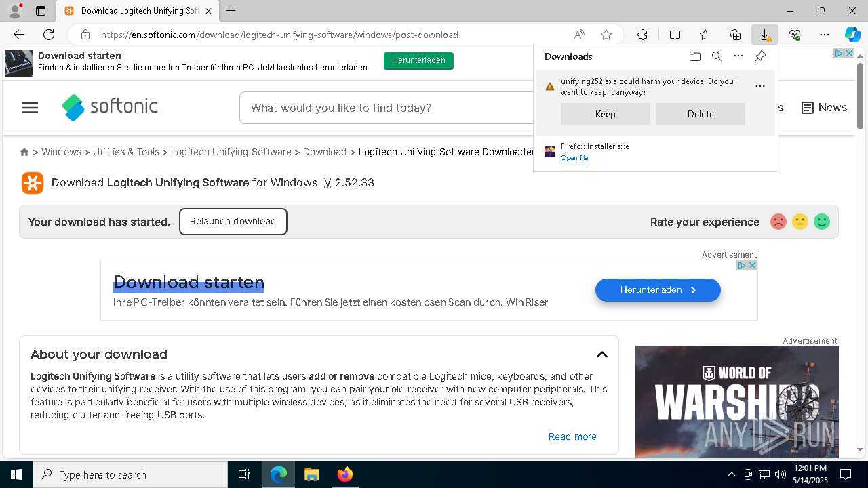
Task: Open Logitech Unifying Software breadcrumb
Action: (x=231, y=152)
